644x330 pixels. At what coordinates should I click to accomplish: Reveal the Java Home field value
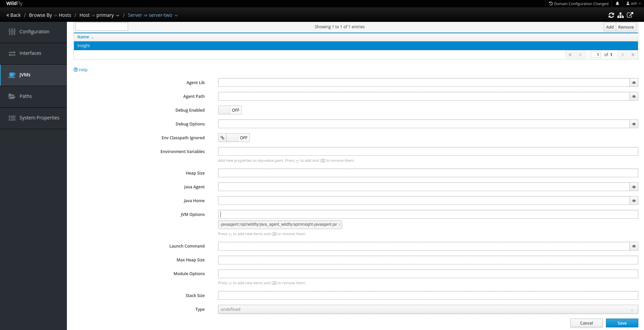click(634, 200)
